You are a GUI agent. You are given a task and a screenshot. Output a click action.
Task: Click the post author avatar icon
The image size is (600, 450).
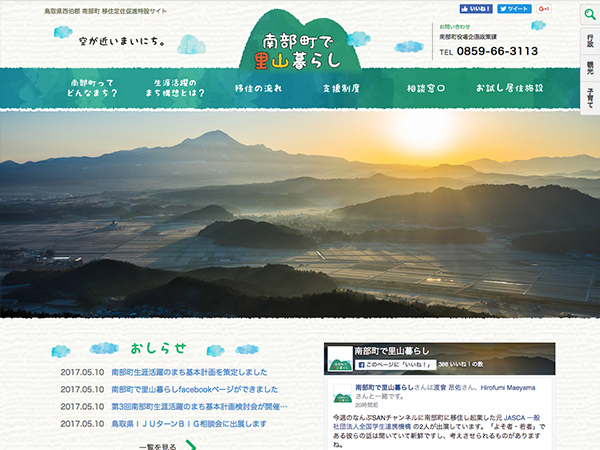coord(342,394)
